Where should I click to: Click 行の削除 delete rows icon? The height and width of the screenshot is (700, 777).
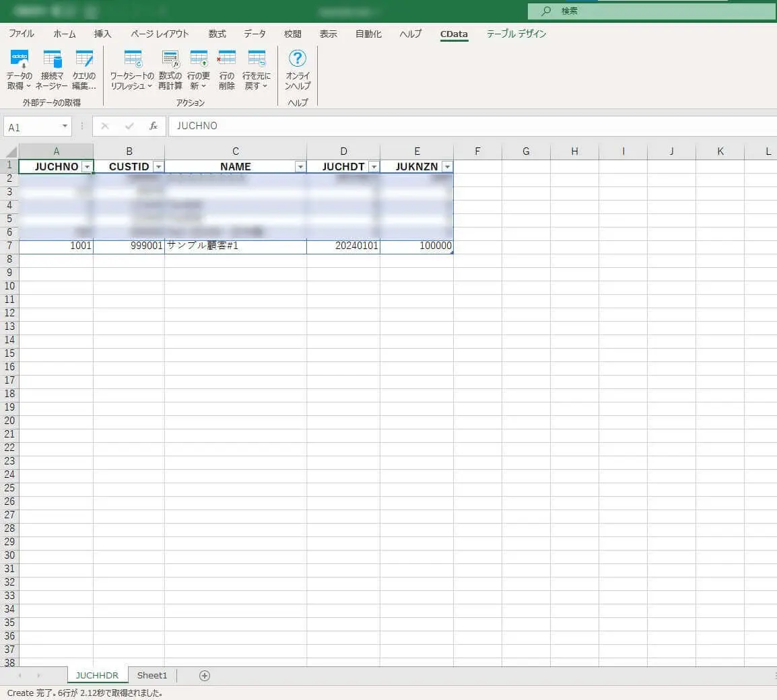pos(226,69)
